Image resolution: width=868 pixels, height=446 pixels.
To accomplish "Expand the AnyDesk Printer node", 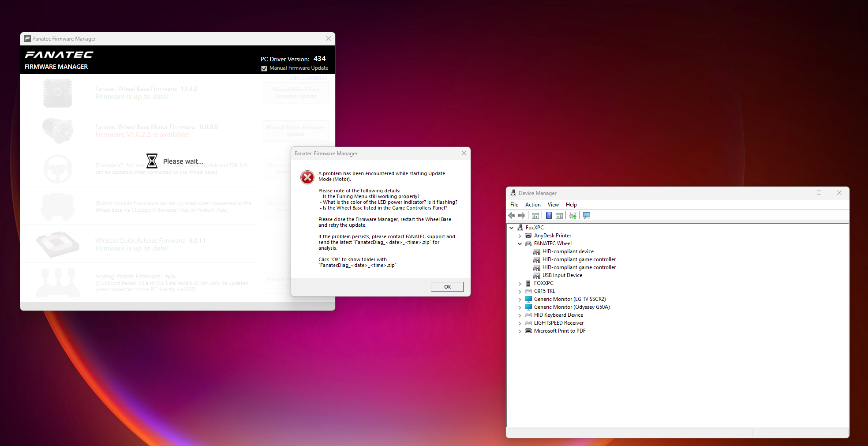I will pyautogui.click(x=520, y=236).
